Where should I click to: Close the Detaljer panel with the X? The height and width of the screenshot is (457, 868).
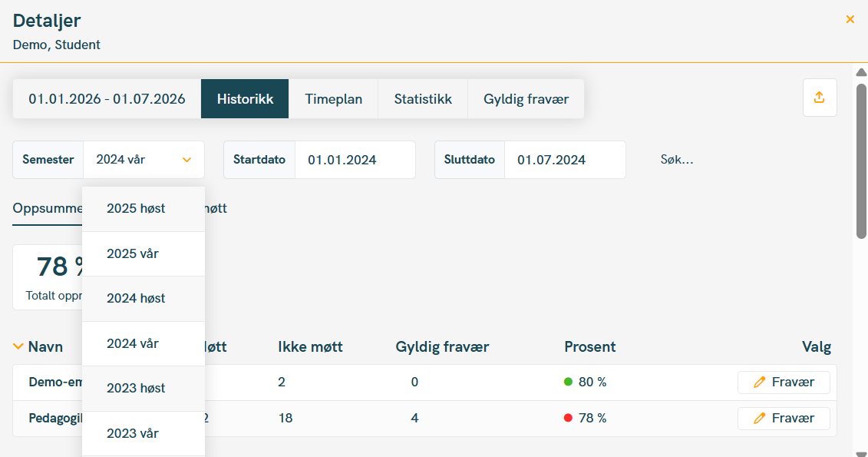850,19
